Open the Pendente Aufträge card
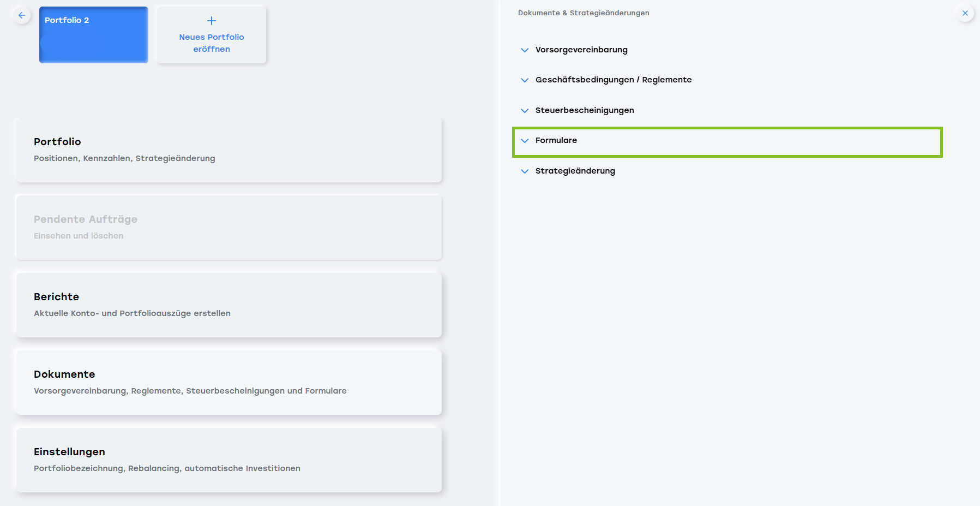The width and height of the screenshot is (980, 506). 229,228
